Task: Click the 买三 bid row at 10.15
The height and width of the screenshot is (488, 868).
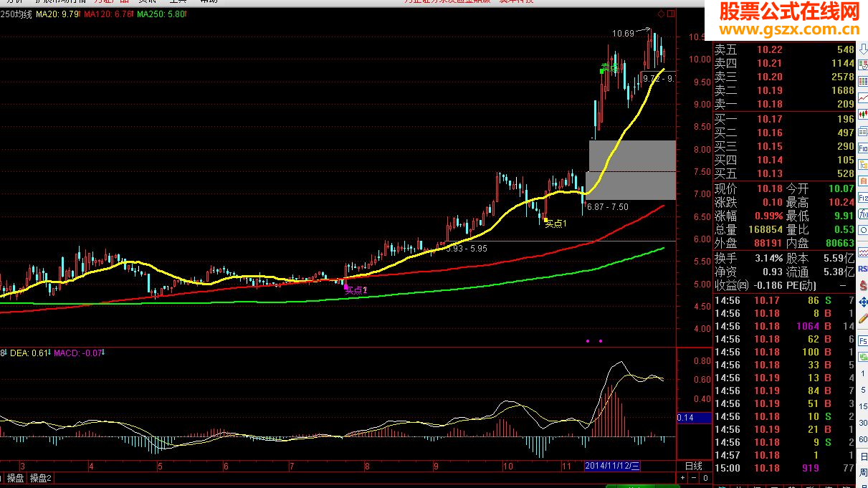Action: (x=784, y=146)
